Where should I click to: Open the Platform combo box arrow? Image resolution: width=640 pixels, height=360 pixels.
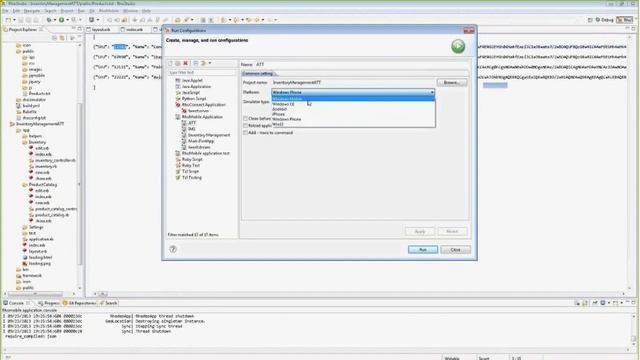pos(432,93)
